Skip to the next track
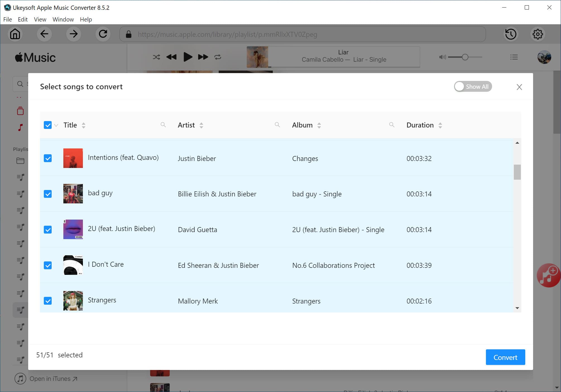561x392 pixels. tap(203, 57)
